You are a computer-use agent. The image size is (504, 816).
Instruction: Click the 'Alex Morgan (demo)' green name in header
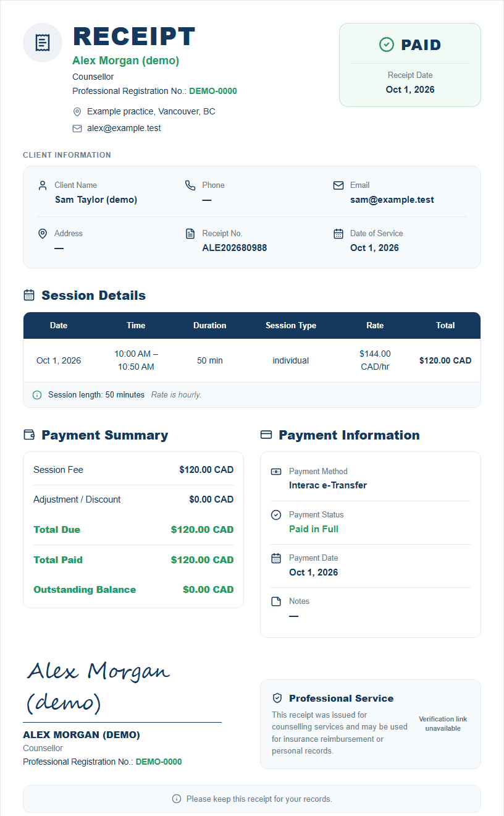(126, 61)
